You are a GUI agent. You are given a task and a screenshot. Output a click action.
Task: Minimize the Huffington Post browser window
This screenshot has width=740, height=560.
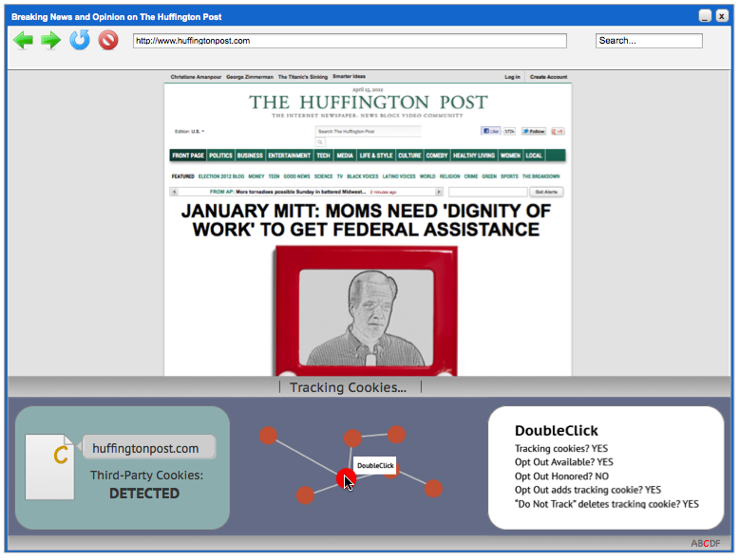(x=705, y=16)
